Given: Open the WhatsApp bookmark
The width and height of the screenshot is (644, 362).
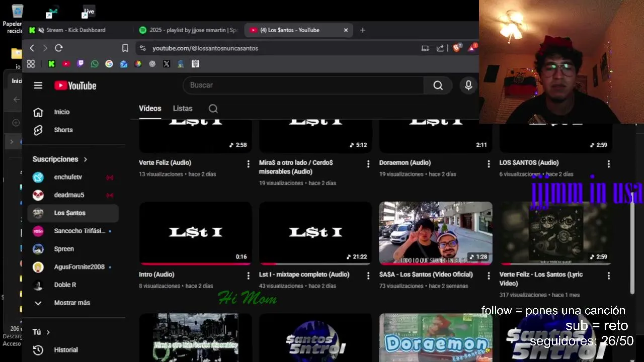Looking at the screenshot, I should point(95,64).
